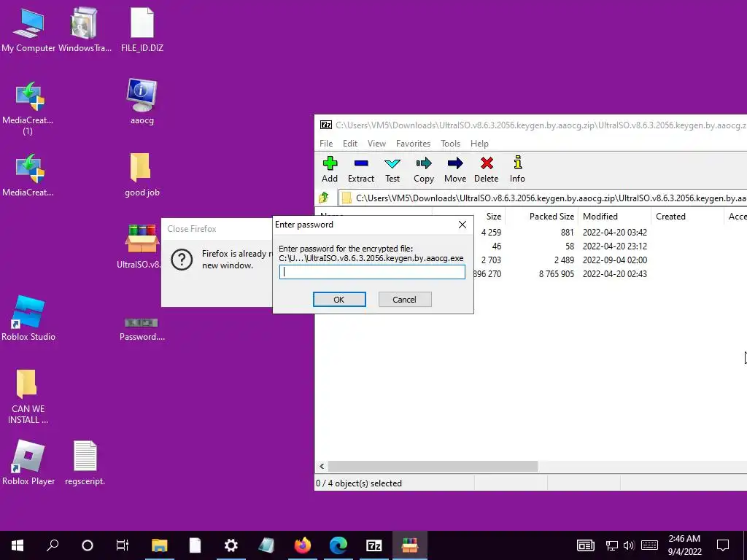Select the FILE_ID.DIZ desktop file

click(x=142, y=29)
